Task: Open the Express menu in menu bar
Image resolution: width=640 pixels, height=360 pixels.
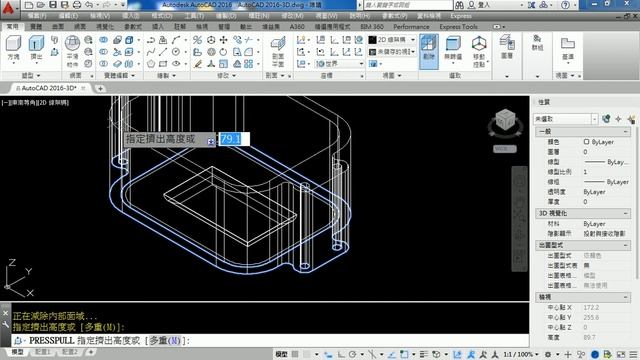Action: pyautogui.click(x=461, y=16)
